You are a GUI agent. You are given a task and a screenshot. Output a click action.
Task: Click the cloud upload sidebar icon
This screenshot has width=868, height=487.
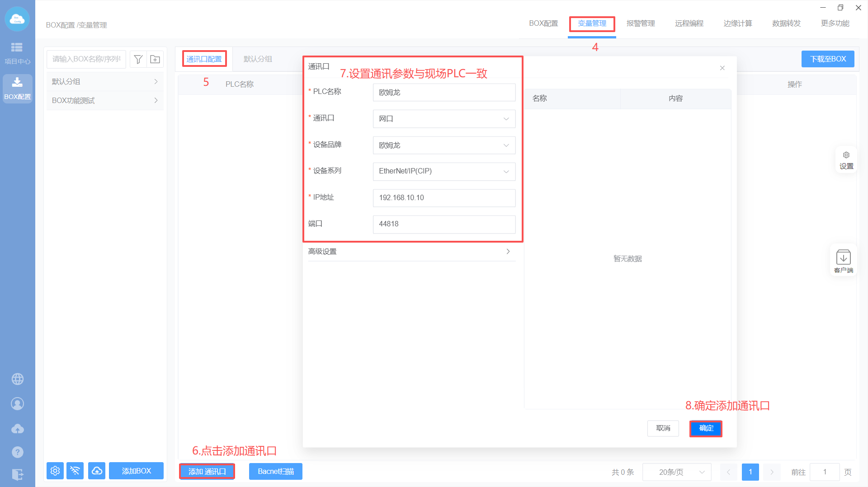[18, 428]
